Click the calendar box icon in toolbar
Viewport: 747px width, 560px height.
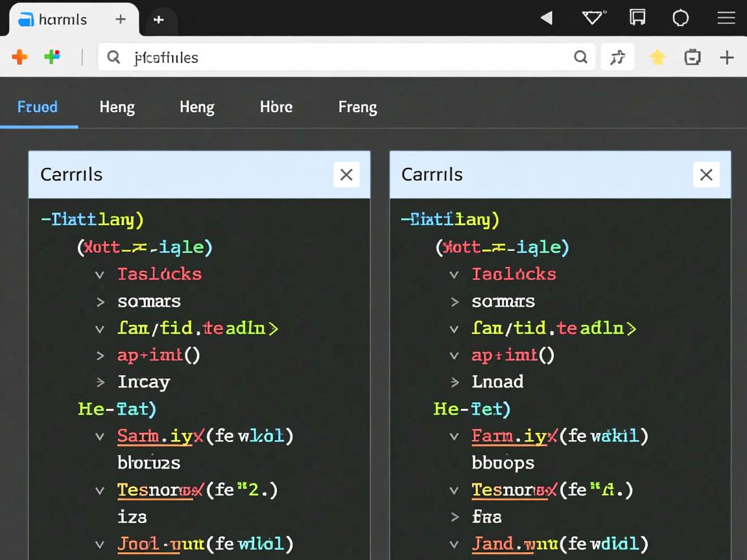693,58
